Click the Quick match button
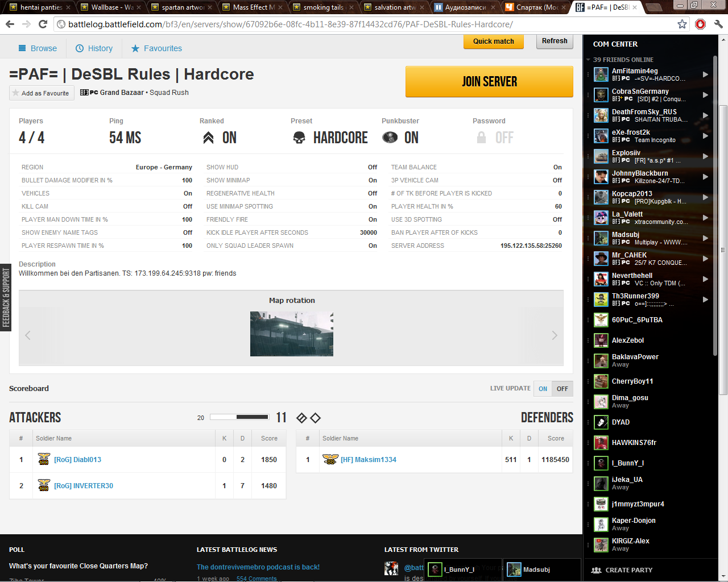728x582 pixels. tap(494, 41)
